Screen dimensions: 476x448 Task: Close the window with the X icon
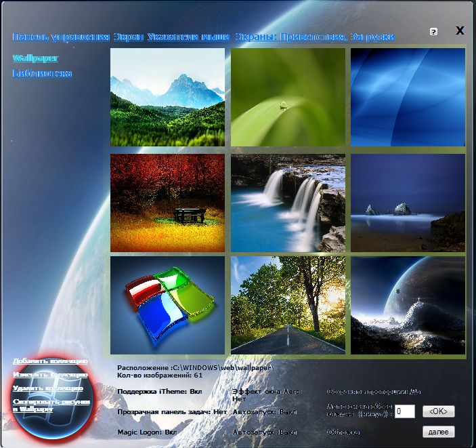point(460,30)
